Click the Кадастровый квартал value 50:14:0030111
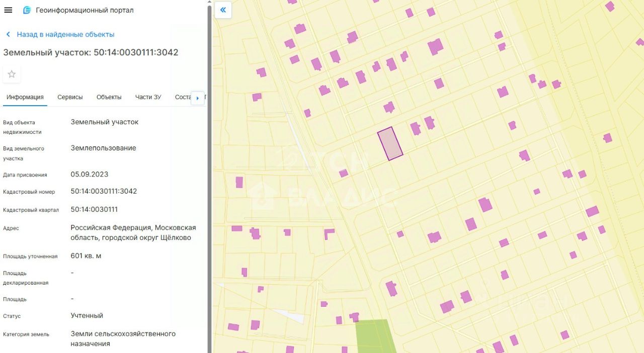 pos(94,209)
